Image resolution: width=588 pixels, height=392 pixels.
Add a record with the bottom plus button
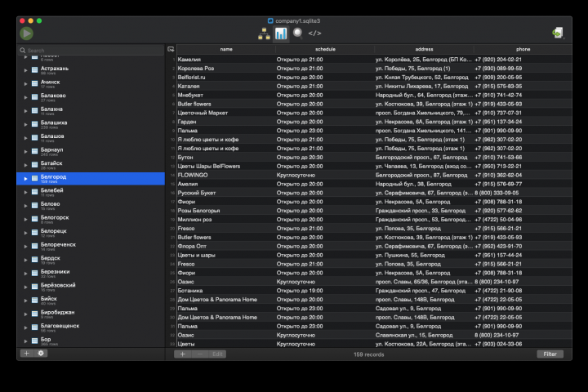[x=183, y=354]
